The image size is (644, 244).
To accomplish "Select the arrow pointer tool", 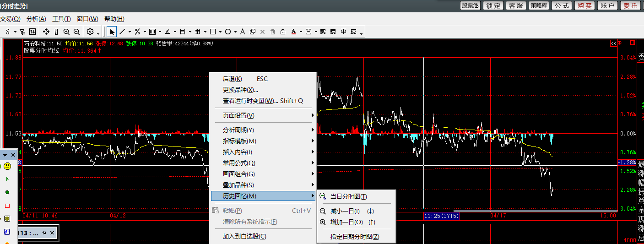I will 112,32.
